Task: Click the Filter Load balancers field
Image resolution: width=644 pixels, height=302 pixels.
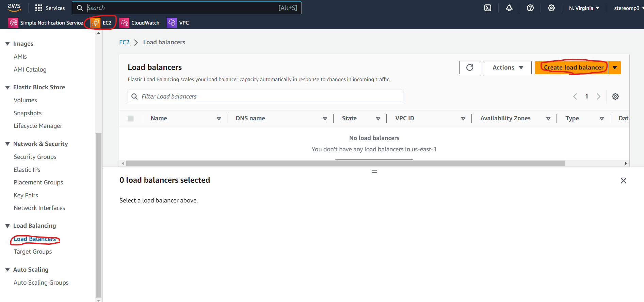Action: [265, 96]
